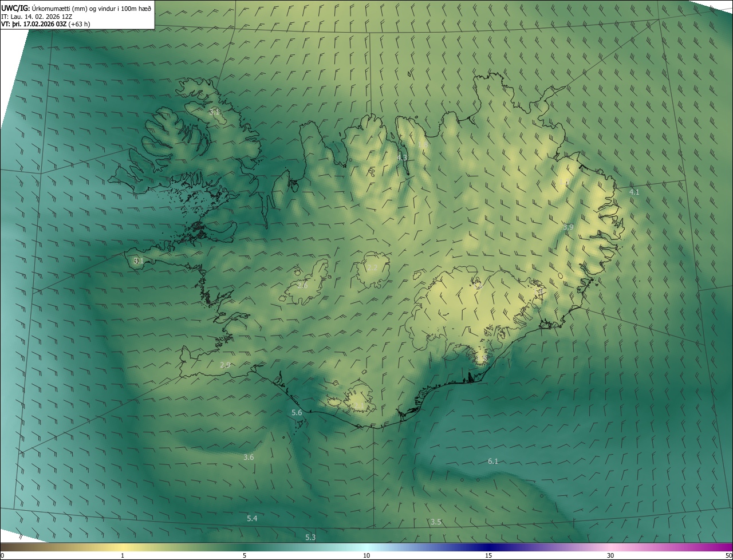The height and width of the screenshot is (560, 733).
Task: Click the 15 tick on the color scale
Action: tap(488, 555)
